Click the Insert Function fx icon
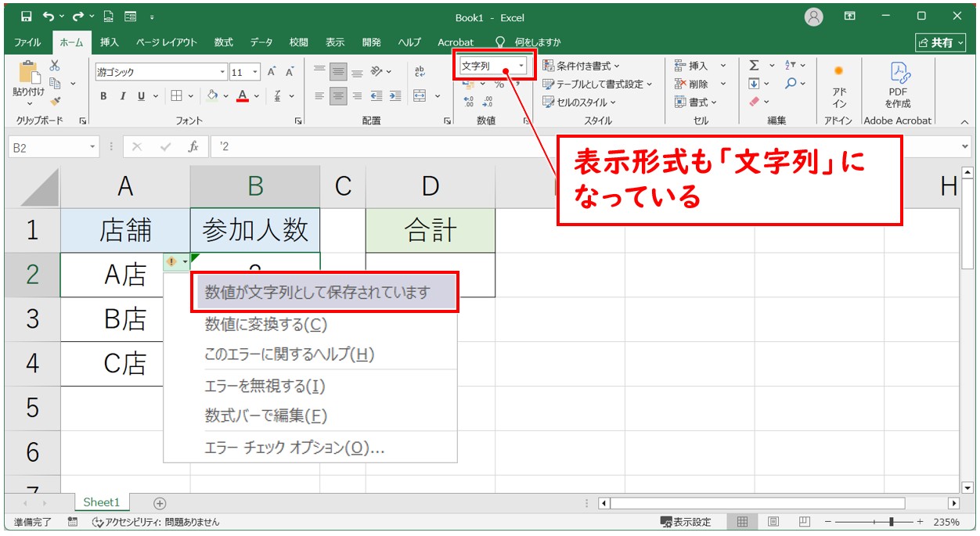The height and width of the screenshot is (536, 980). [x=193, y=146]
